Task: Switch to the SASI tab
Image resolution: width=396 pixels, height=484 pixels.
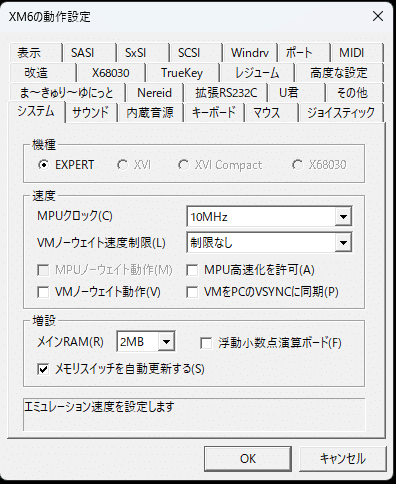Action: (x=89, y=53)
